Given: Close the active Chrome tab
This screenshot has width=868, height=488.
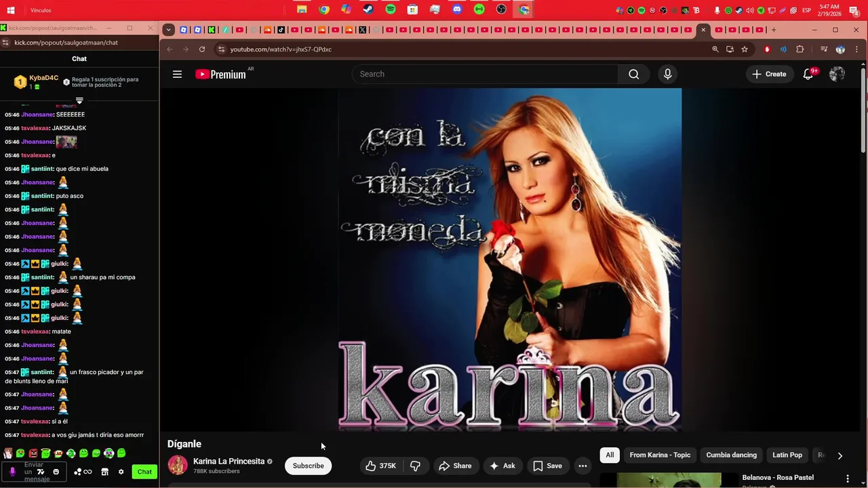Looking at the screenshot, I should (703, 30).
